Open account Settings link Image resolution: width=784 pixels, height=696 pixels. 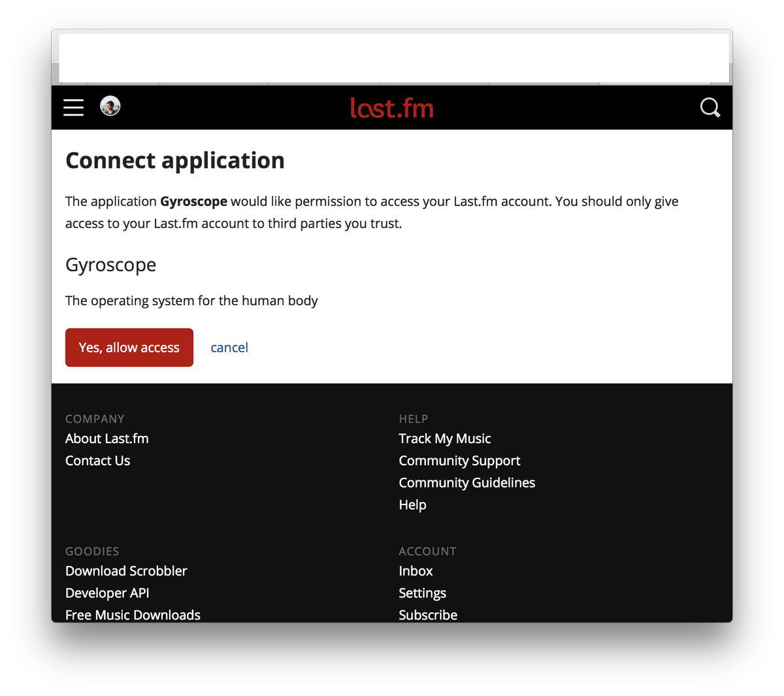click(x=423, y=593)
